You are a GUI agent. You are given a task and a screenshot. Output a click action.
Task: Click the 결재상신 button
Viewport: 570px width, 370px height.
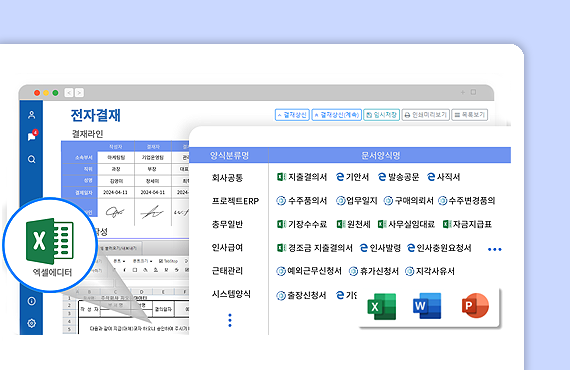[292, 115]
